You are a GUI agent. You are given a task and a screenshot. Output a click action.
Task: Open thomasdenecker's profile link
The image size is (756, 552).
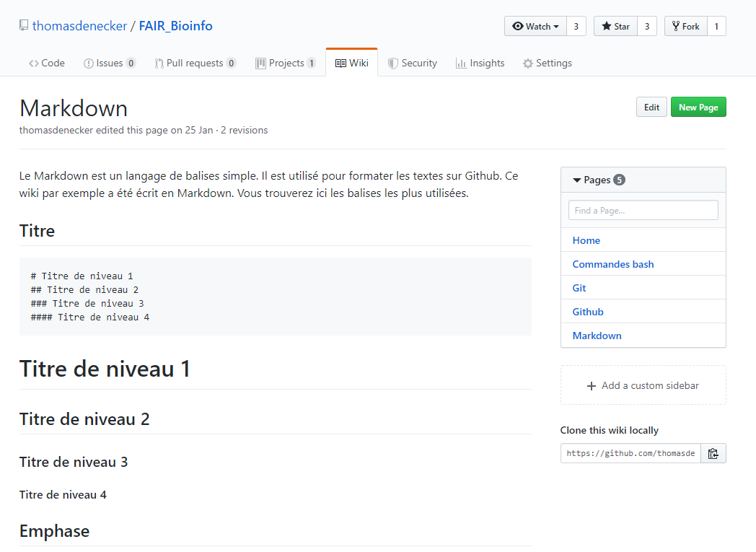[79, 26]
